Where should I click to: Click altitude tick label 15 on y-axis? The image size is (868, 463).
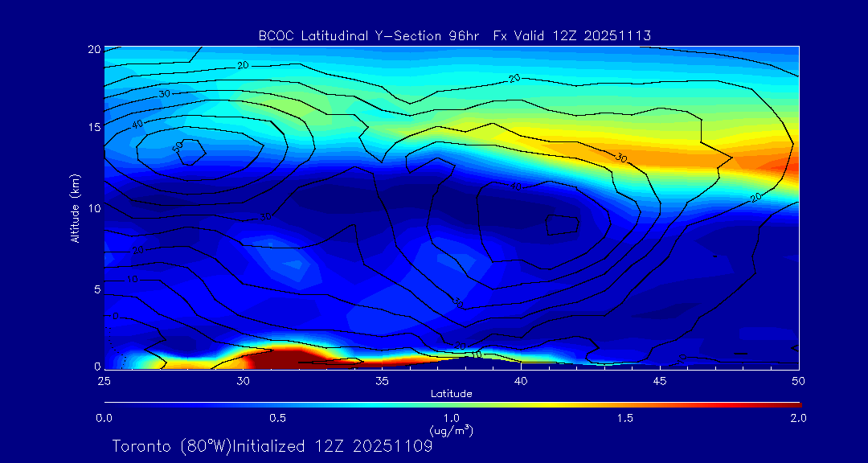click(x=92, y=127)
